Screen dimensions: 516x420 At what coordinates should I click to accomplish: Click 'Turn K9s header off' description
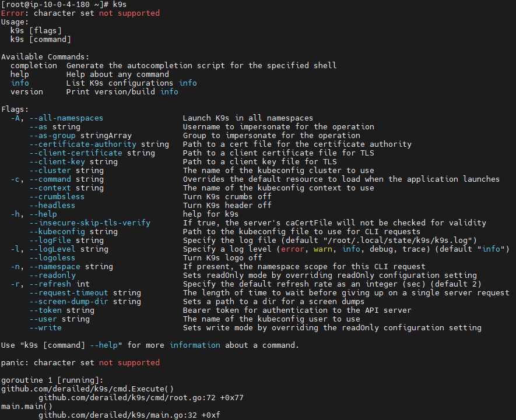pos(227,205)
